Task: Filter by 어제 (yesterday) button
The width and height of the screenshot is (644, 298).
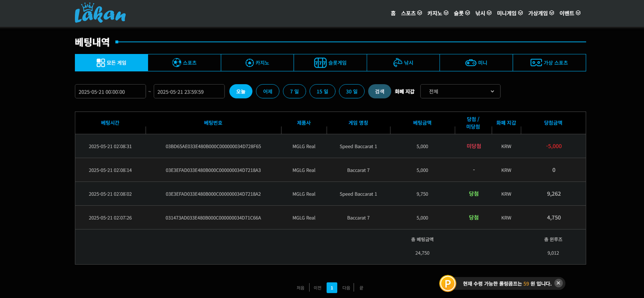Action: tap(268, 91)
